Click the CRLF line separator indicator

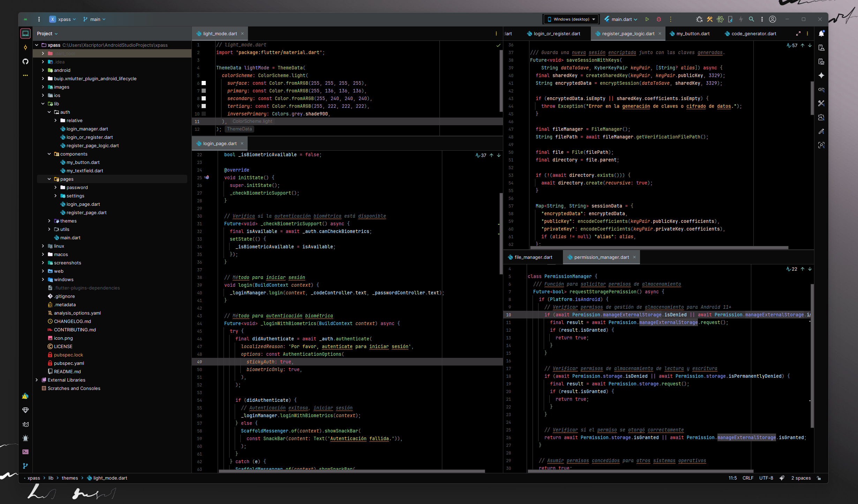pos(748,478)
